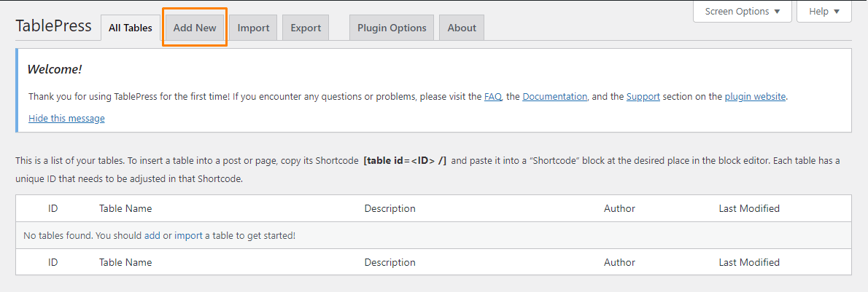
Task: Open the FAQ link
Action: tap(492, 96)
